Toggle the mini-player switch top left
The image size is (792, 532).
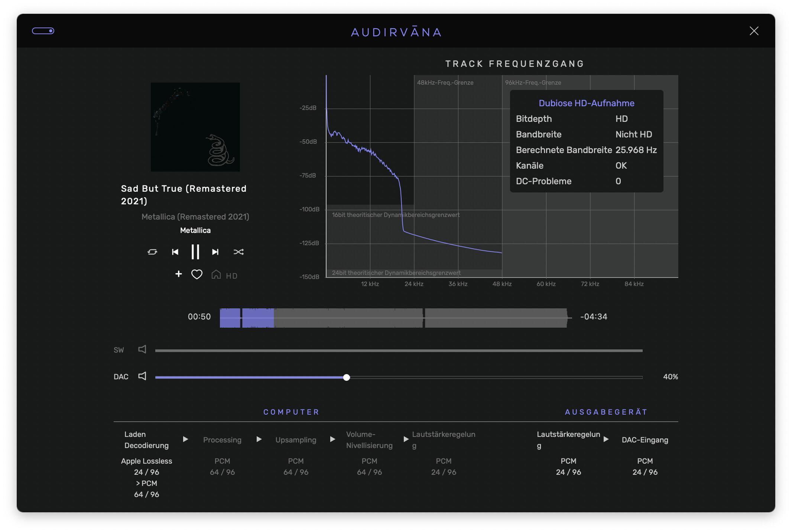pos(43,31)
